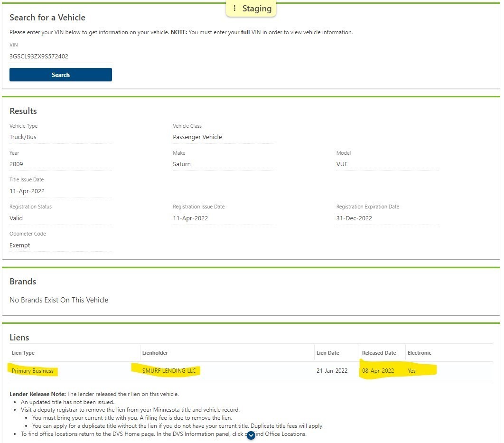Click the blue down-chevron scroll icon
Screen dimensions: 504x443
251,435
